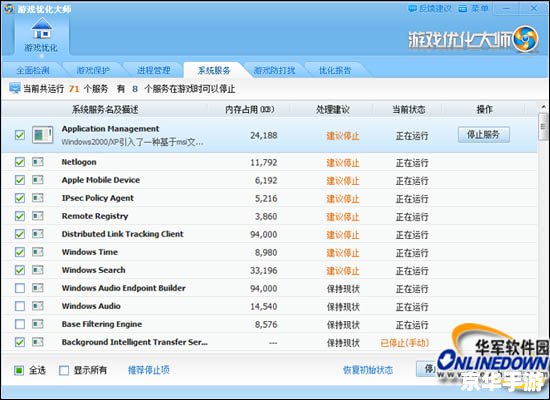Open the 优化报告 tab
The width and height of the screenshot is (550, 400).
click(x=335, y=70)
